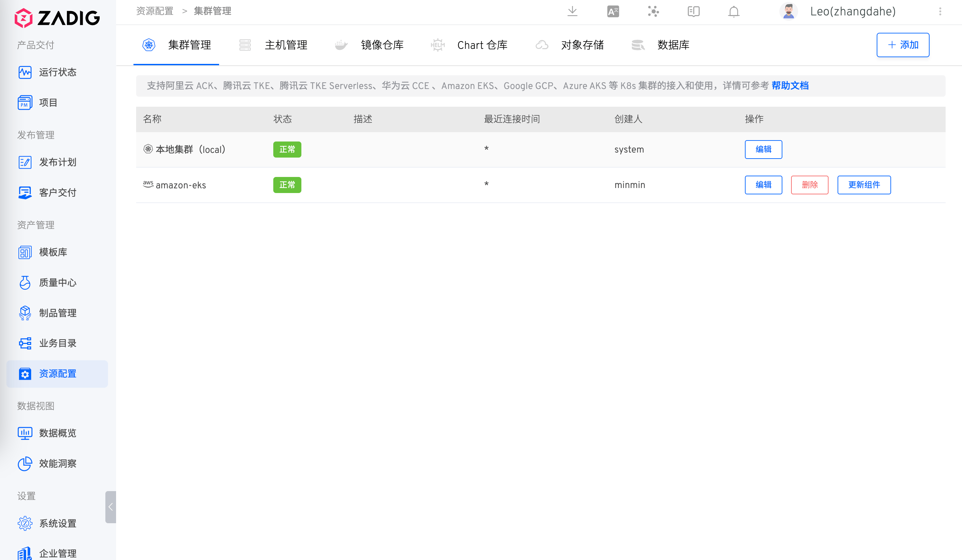Click the 资源配置 breadcrumb
962x560 pixels.
pyautogui.click(x=155, y=11)
